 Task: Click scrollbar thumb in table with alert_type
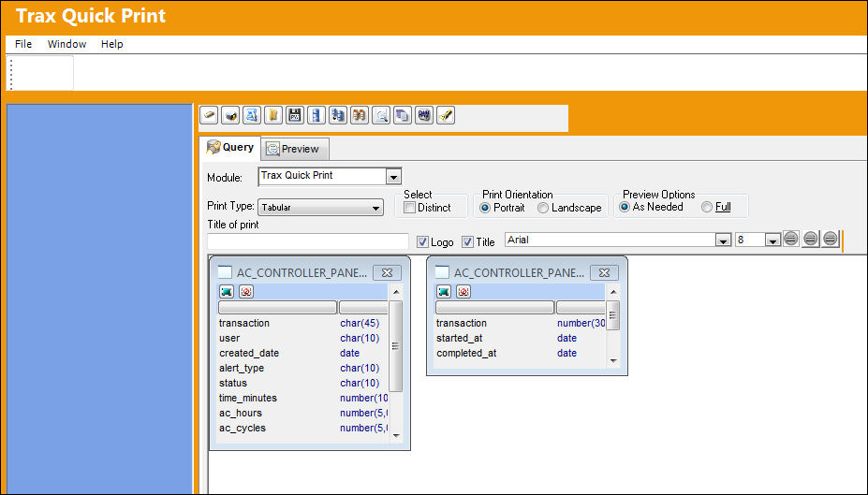click(396, 345)
